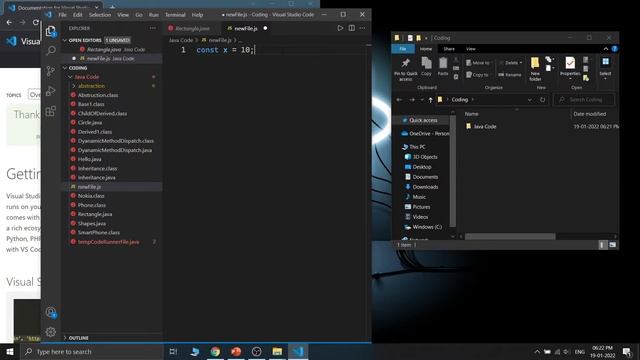The image size is (640, 360).
Task: Switch File Explorer to details view
Action: point(602,245)
